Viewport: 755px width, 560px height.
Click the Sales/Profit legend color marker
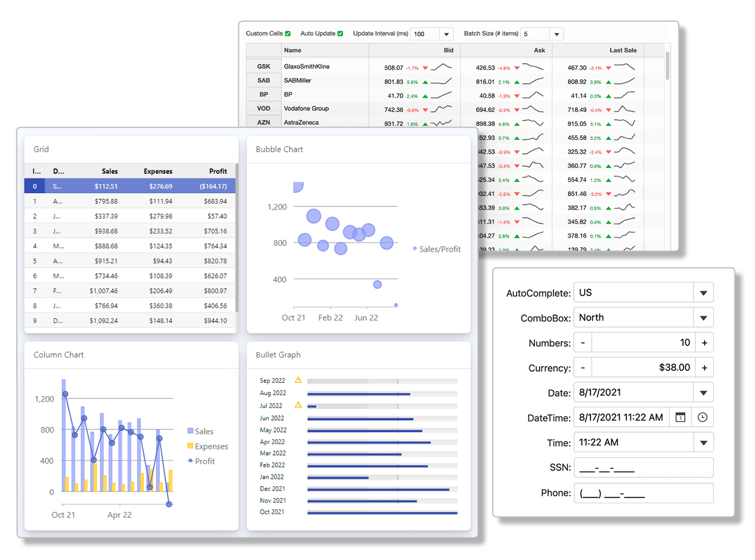click(x=415, y=249)
